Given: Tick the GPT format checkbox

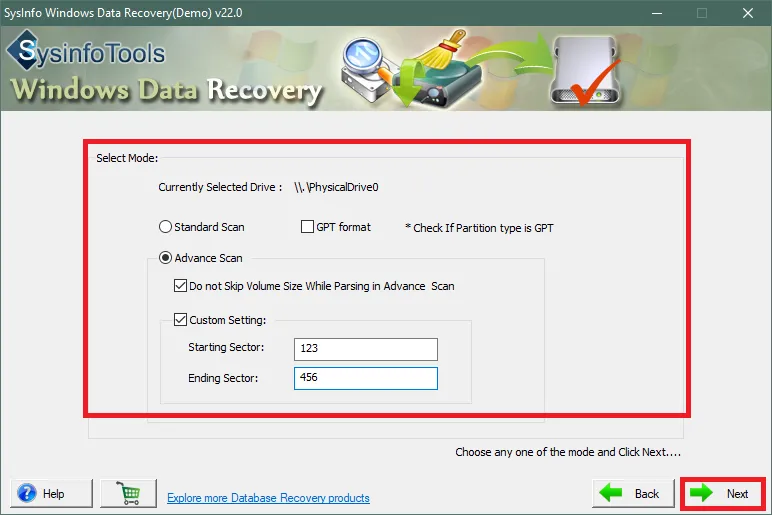Looking at the screenshot, I should coord(307,226).
